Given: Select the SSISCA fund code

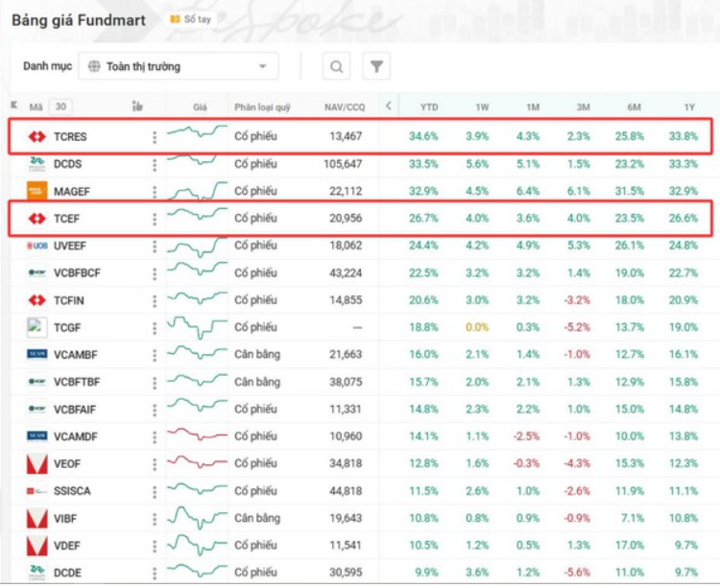Looking at the screenshot, I should click(72, 491).
